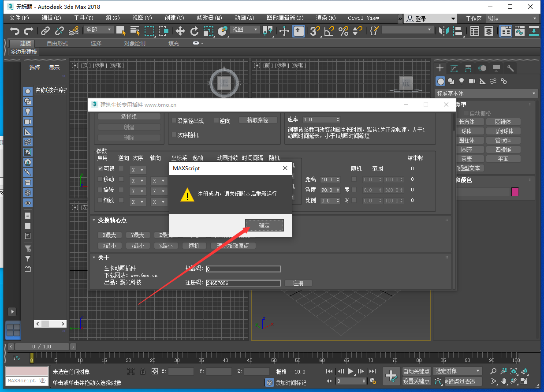Activate the Select and Link tool
The height and width of the screenshot is (392, 544).
pyautogui.click(x=45, y=31)
